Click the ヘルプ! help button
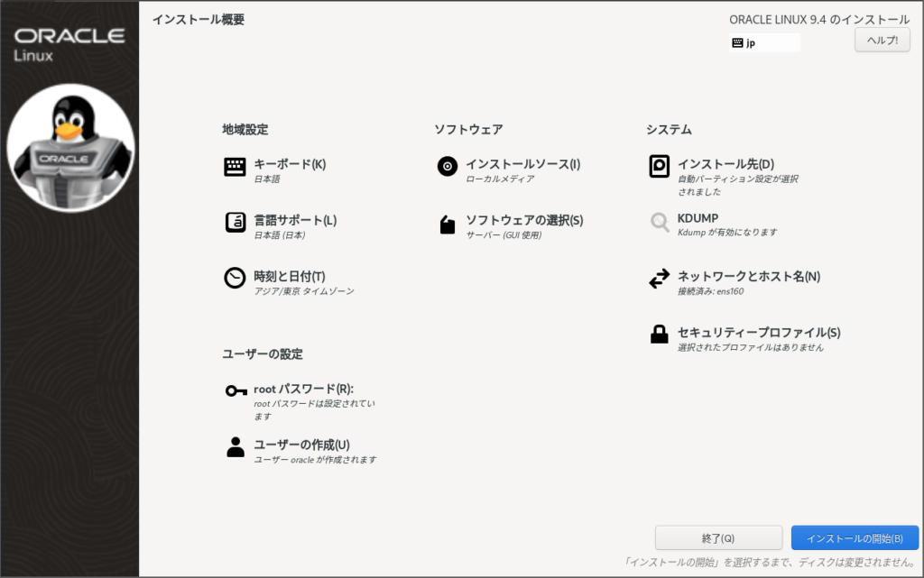Screen dimensions: 924x578 coord(882,41)
